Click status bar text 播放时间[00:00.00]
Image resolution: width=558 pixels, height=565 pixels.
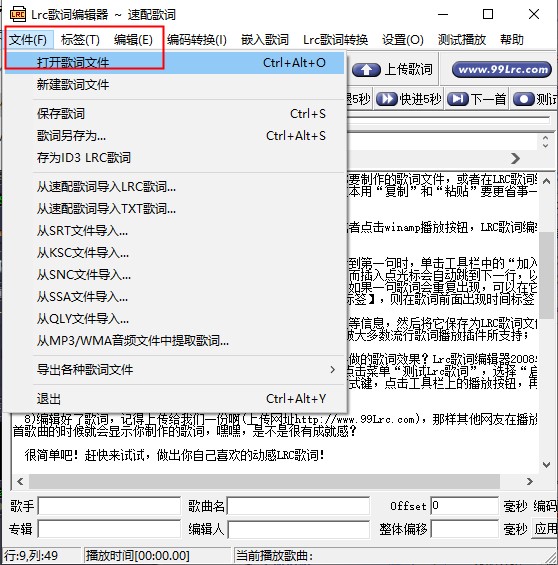137,556
